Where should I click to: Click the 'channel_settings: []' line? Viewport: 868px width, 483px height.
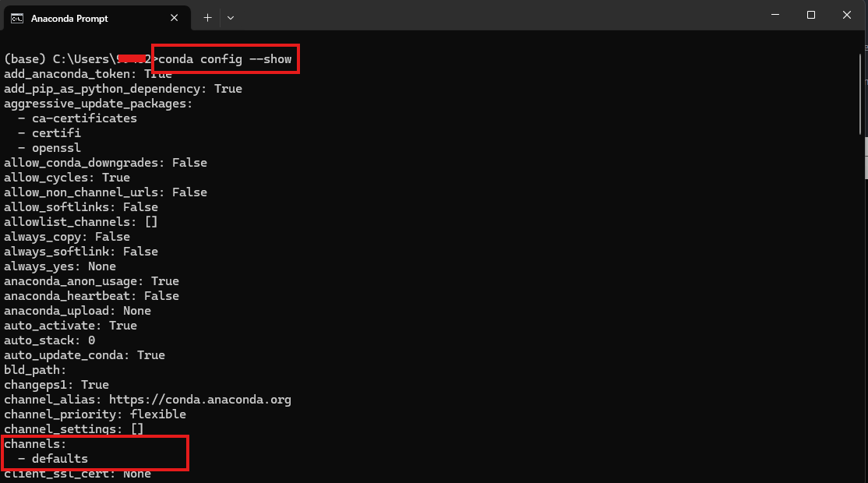pyautogui.click(x=73, y=429)
